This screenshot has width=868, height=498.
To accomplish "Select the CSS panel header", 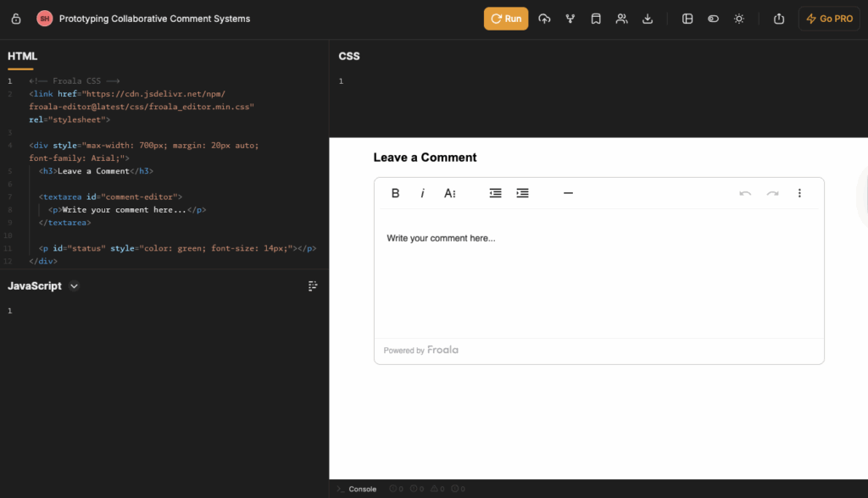I will [349, 57].
